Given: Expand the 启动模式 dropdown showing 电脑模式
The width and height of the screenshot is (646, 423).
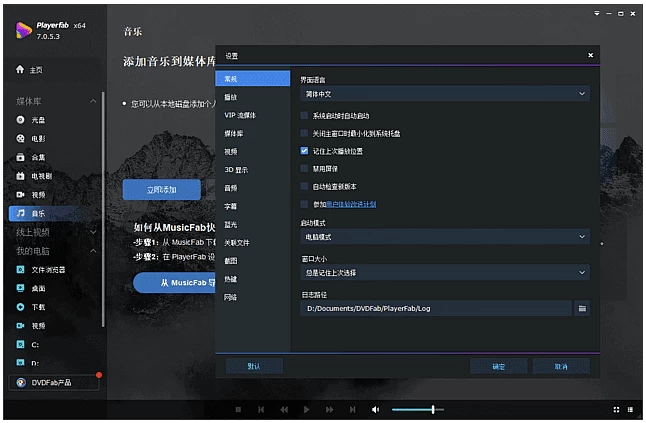Looking at the screenshot, I should (444, 237).
